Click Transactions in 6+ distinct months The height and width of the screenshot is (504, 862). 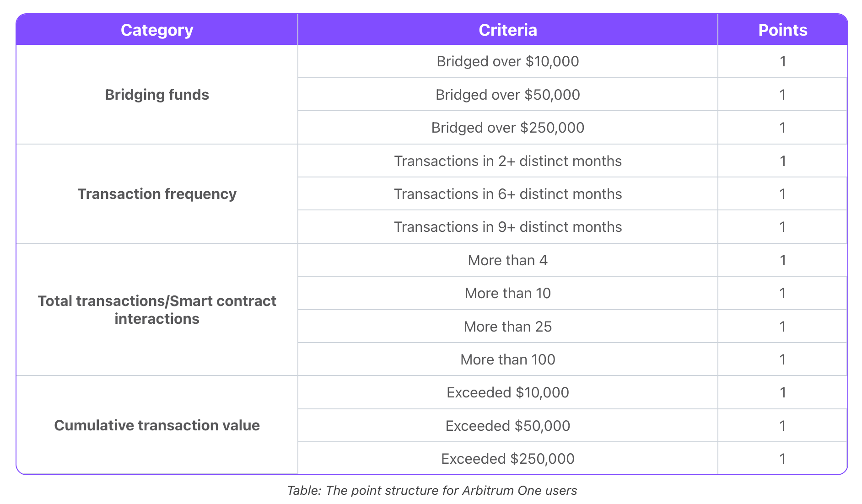tap(507, 194)
